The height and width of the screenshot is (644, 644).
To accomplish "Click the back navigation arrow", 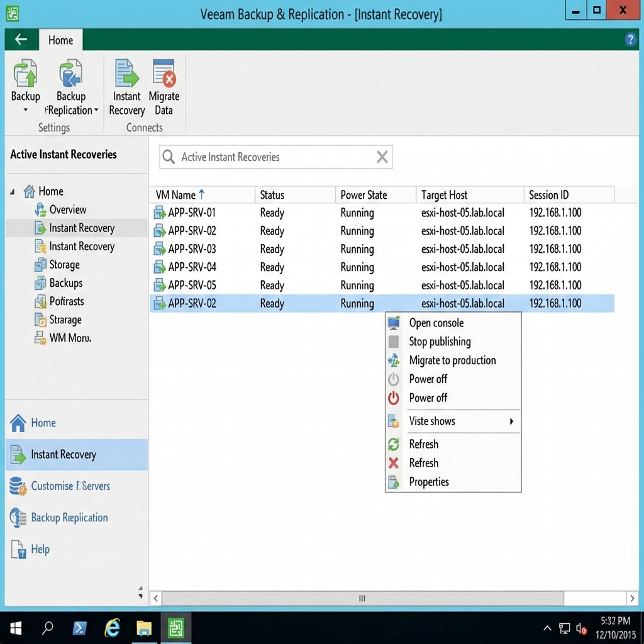I will pyautogui.click(x=21, y=40).
